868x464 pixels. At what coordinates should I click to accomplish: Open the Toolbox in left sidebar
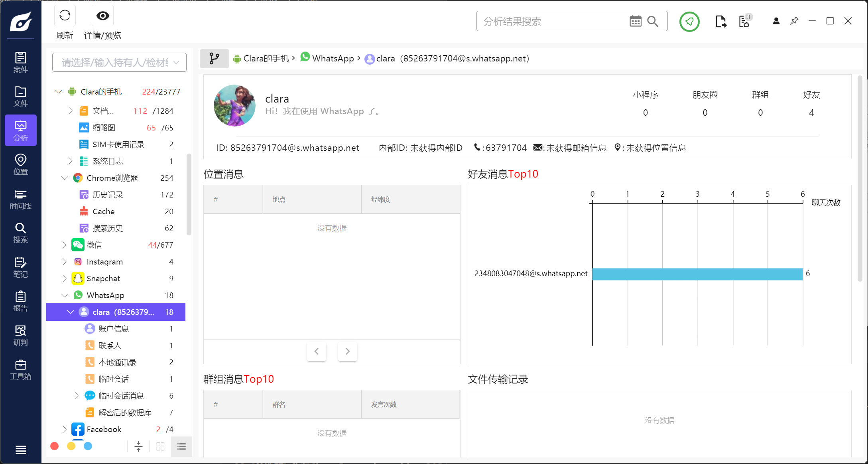pyautogui.click(x=20, y=370)
